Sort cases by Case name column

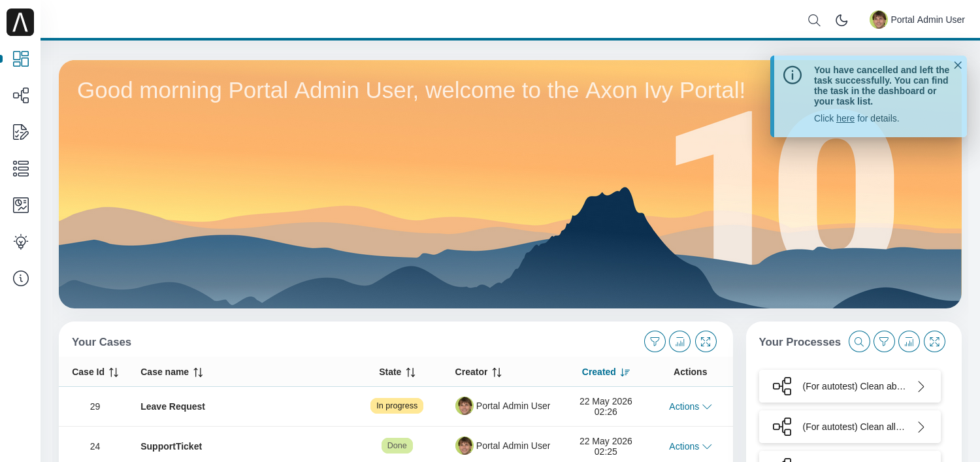click(x=198, y=372)
